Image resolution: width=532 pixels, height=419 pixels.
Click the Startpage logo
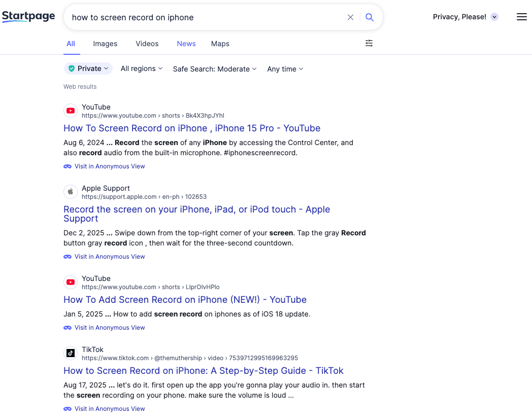pyautogui.click(x=28, y=16)
